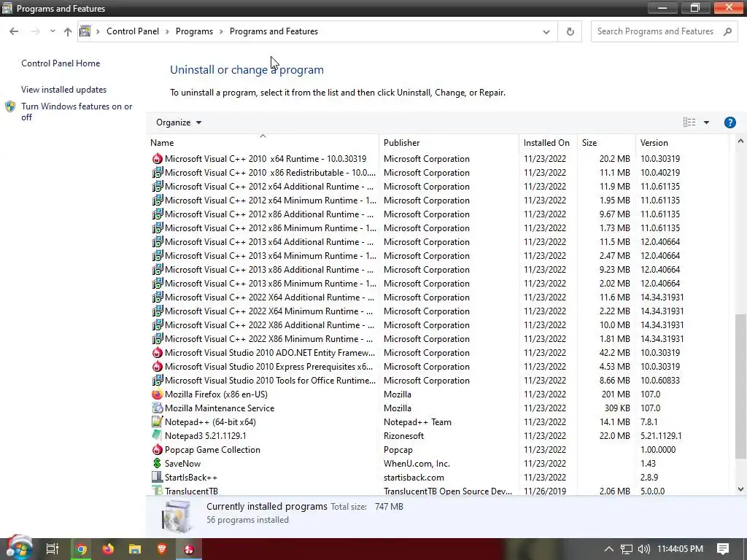Click the taskbar clock 11:44:05 PM
747x560 pixels.
[x=680, y=549]
